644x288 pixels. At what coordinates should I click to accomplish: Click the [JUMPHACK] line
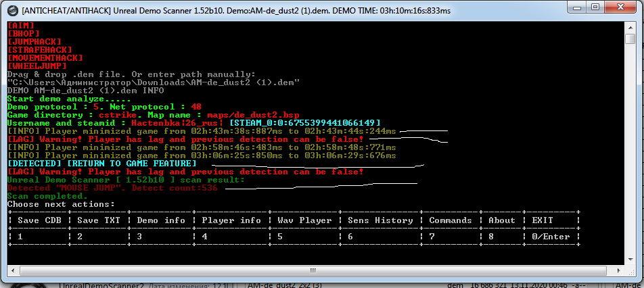[34, 42]
